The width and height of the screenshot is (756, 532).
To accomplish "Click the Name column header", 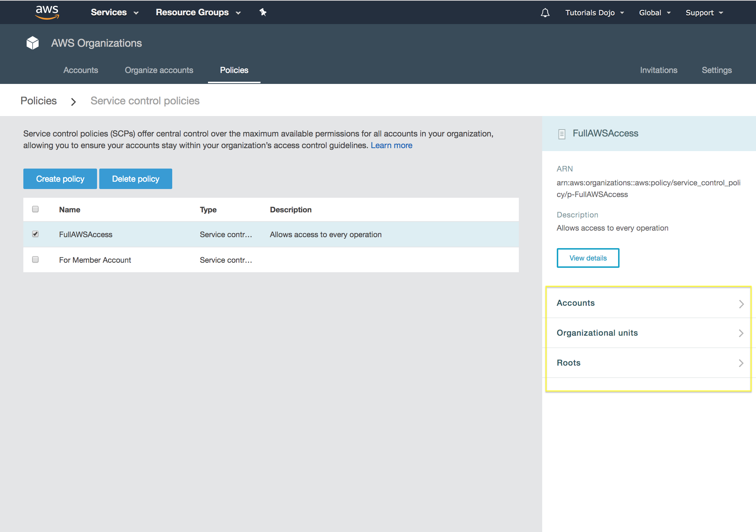I will tap(70, 210).
